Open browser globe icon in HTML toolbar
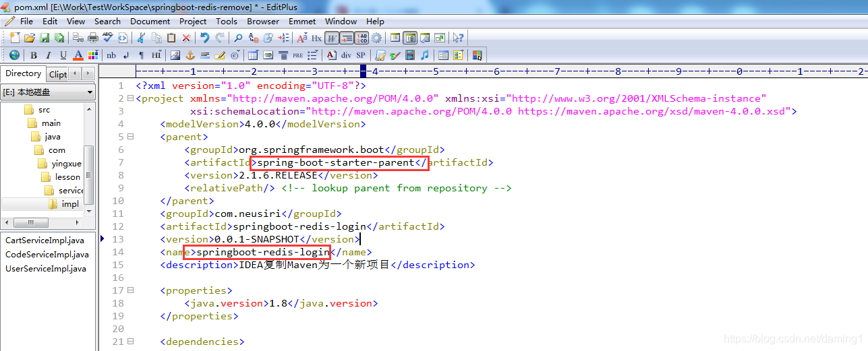The image size is (868, 351). tap(14, 55)
